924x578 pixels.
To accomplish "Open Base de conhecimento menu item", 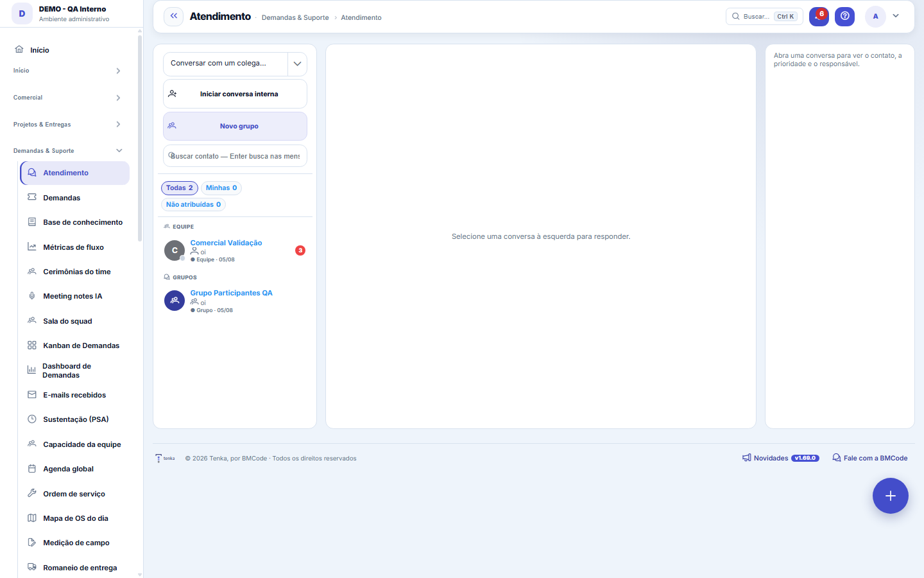I will coord(75,222).
